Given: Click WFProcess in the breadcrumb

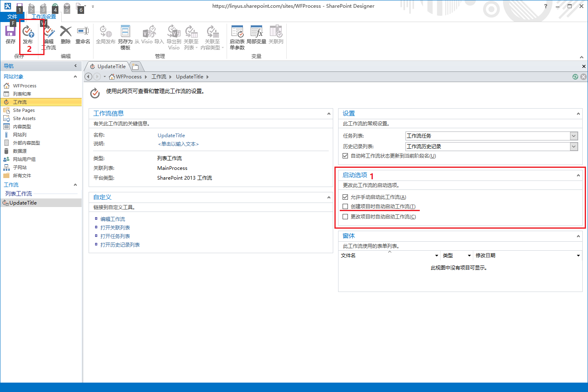Looking at the screenshot, I should coord(129,77).
